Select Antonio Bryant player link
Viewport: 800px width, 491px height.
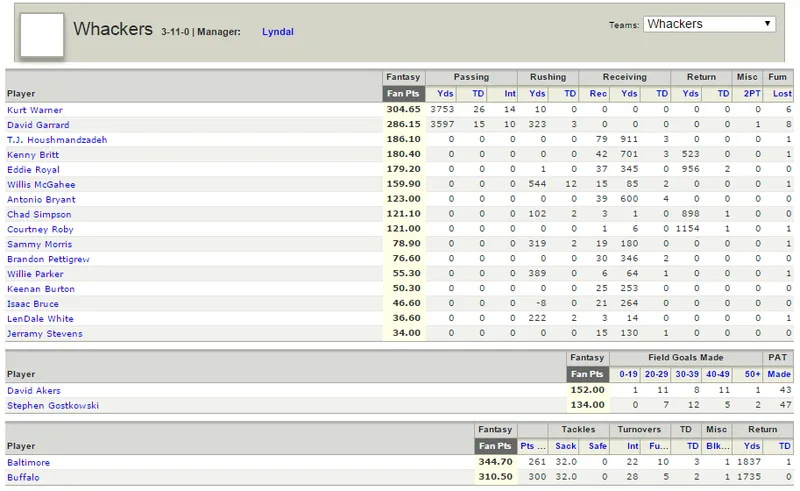41,199
